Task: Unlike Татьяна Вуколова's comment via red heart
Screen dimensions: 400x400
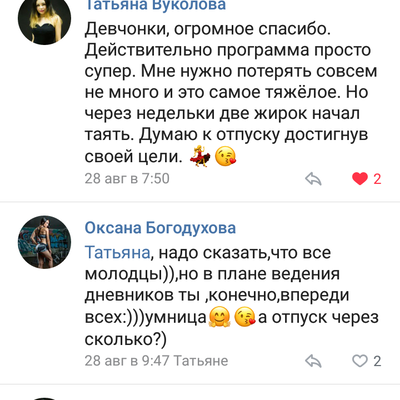Action: click(360, 179)
